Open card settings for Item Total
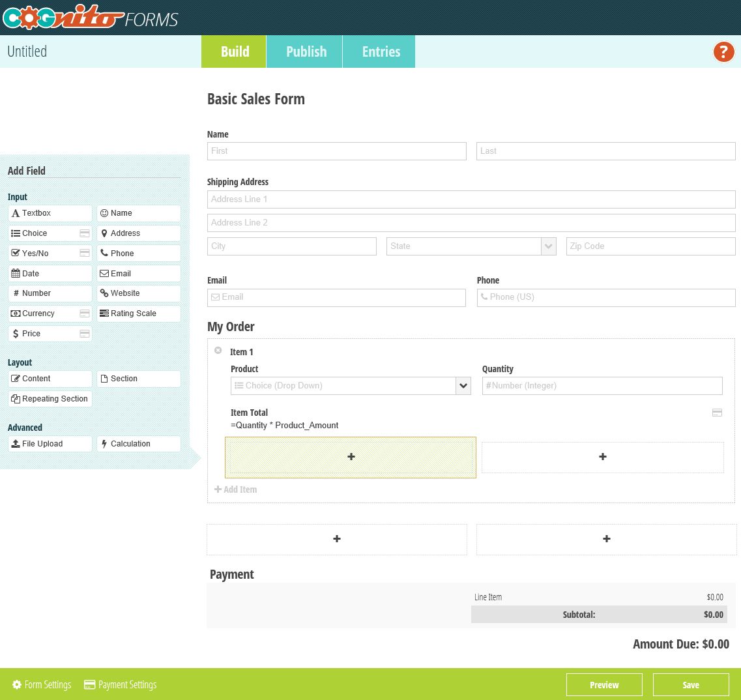Screen dimensions: 741x700 click(x=717, y=413)
